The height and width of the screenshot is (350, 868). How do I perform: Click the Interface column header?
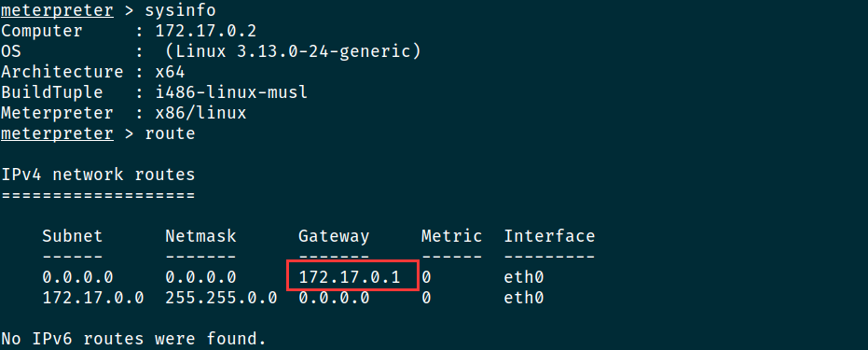coord(549,236)
